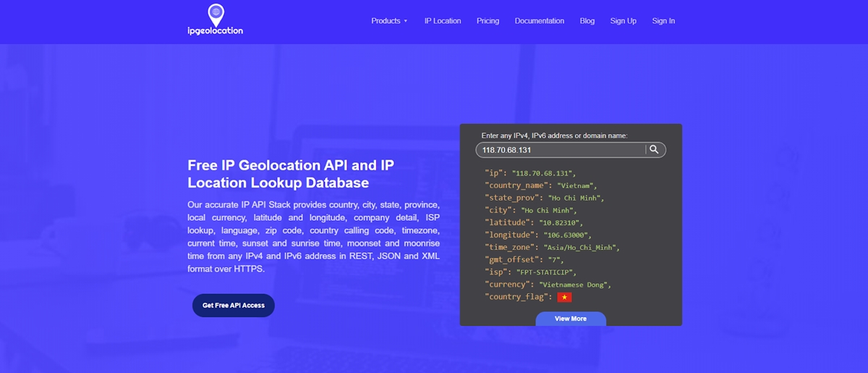Expand the Products dropdown menu
The height and width of the screenshot is (373, 868).
389,21
